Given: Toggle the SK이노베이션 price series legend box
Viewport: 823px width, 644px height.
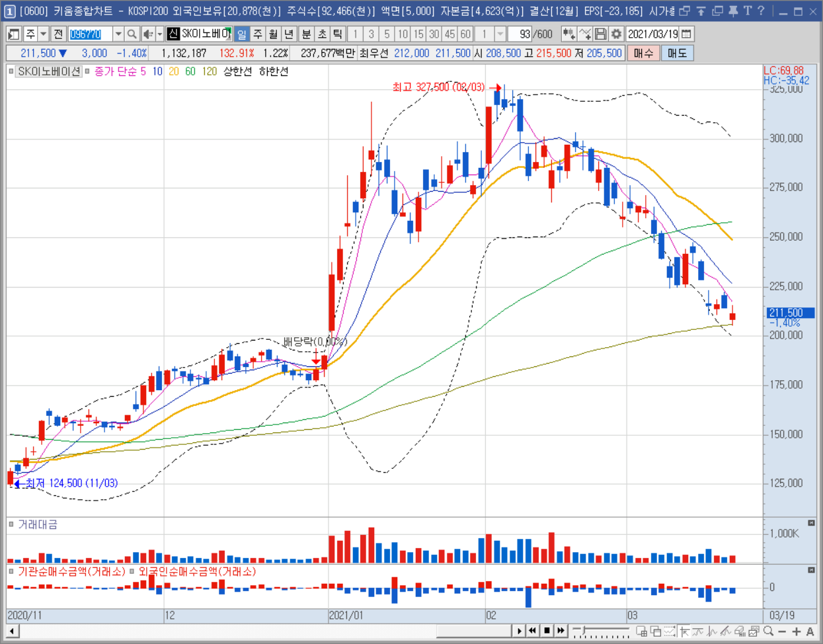Looking at the screenshot, I should tap(11, 71).
